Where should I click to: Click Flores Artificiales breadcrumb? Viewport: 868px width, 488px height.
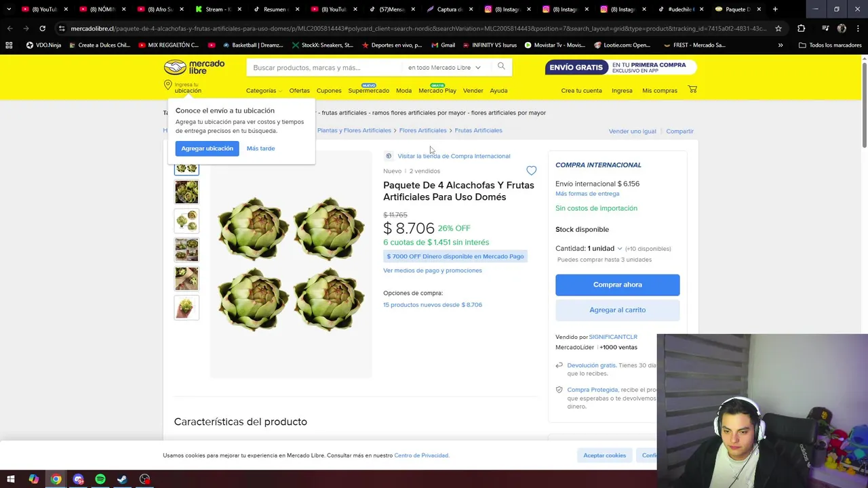tap(422, 130)
